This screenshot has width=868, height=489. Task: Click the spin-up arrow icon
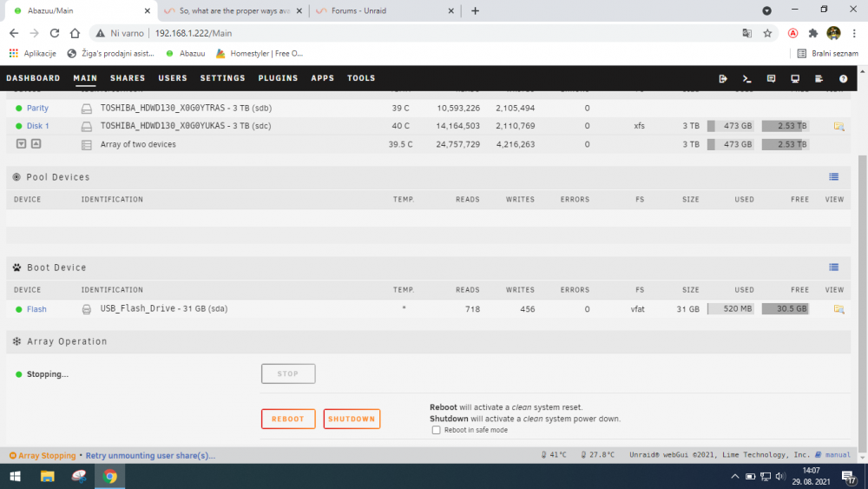(36, 144)
